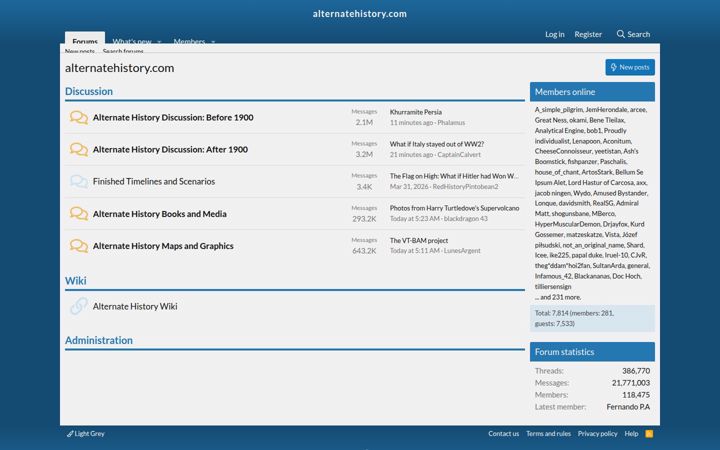Click the chat icon beside Books and Media
Image resolution: width=720 pixels, height=450 pixels.
click(79, 214)
